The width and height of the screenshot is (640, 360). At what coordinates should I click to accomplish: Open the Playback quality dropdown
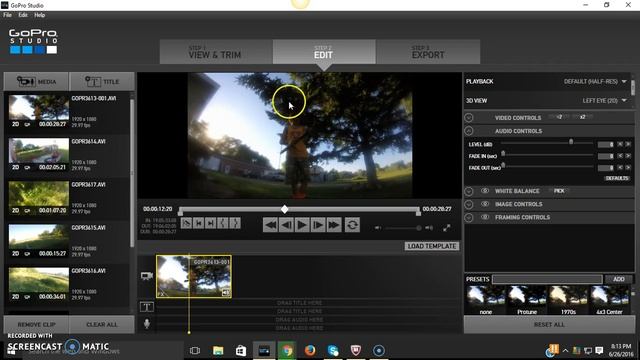(x=595, y=82)
